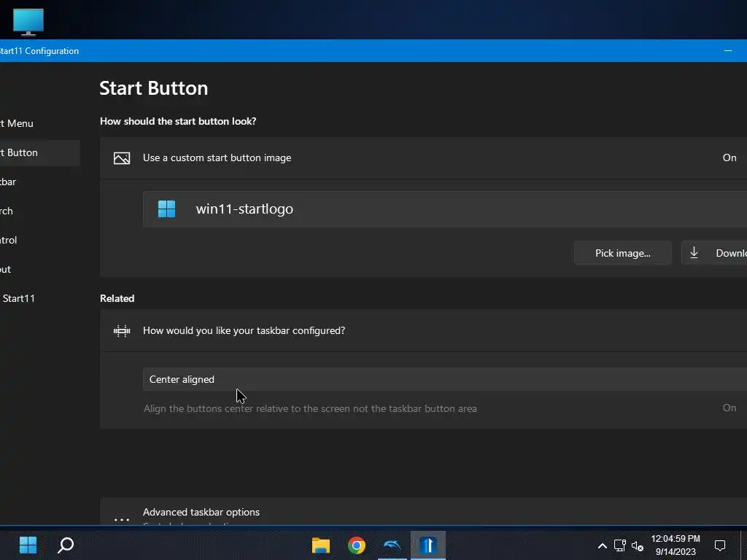Switch to the Start11 taskbar icon
747x560 pixels.
(x=427, y=545)
